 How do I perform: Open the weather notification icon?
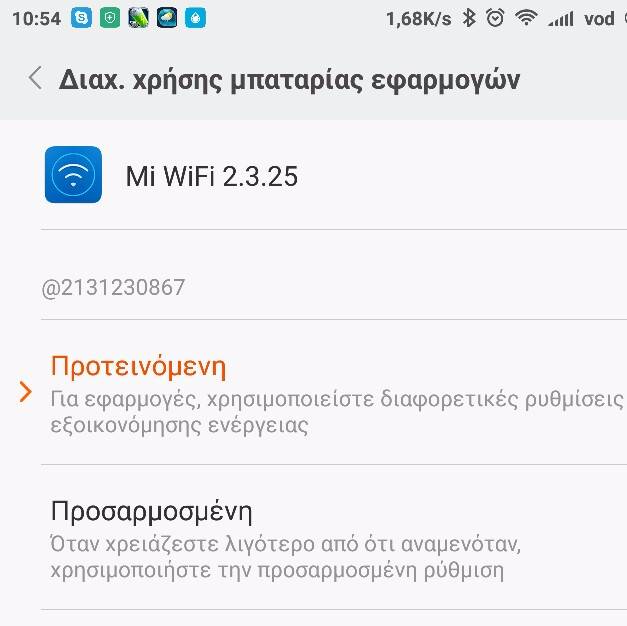(x=167, y=18)
